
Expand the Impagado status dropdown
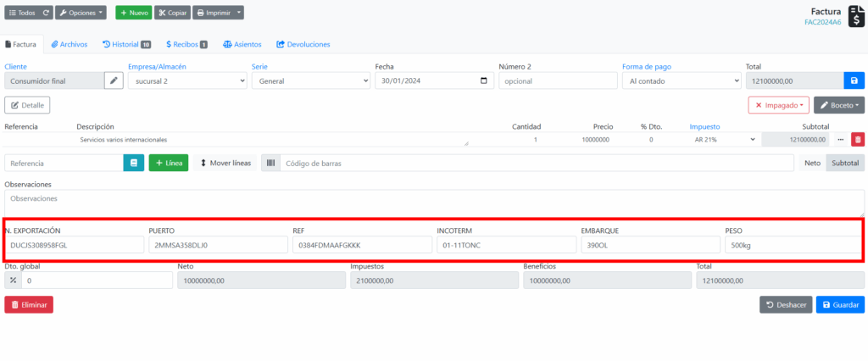coord(778,105)
